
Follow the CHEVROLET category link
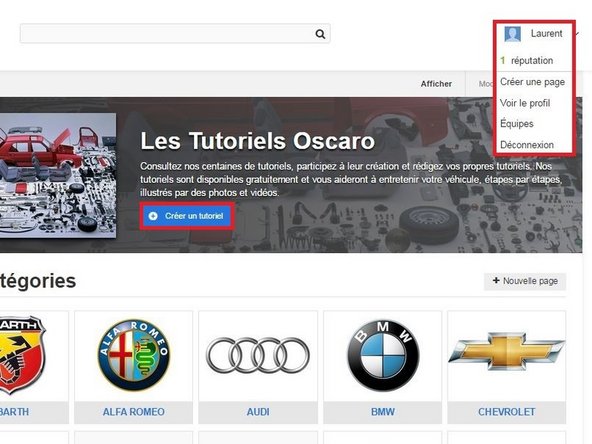(x=507, y=412)
